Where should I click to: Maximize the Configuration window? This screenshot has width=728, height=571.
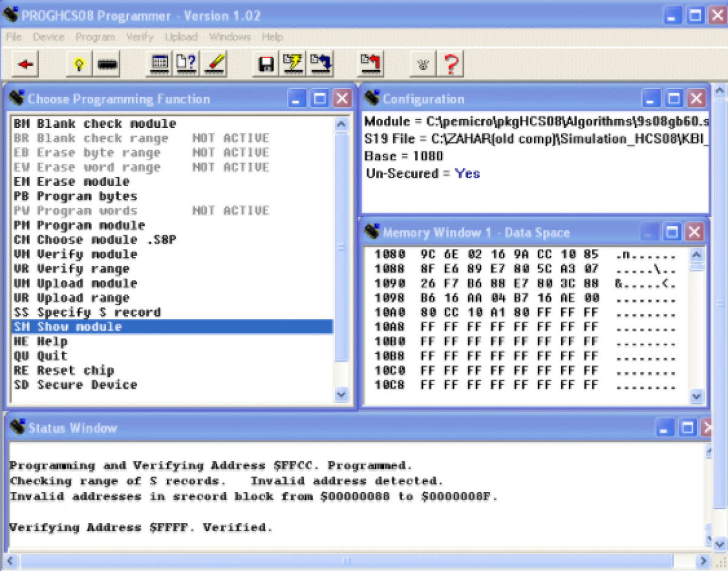[674, 99]
